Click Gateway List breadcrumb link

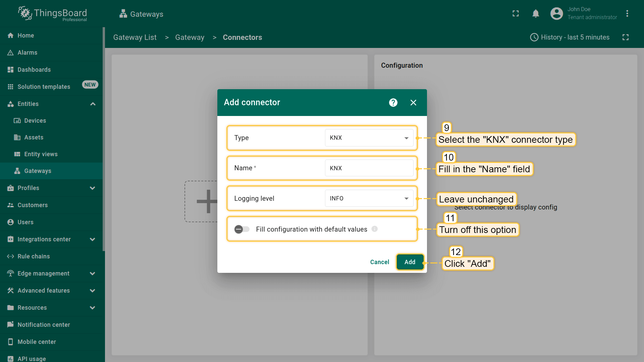[x=135, y=38]
